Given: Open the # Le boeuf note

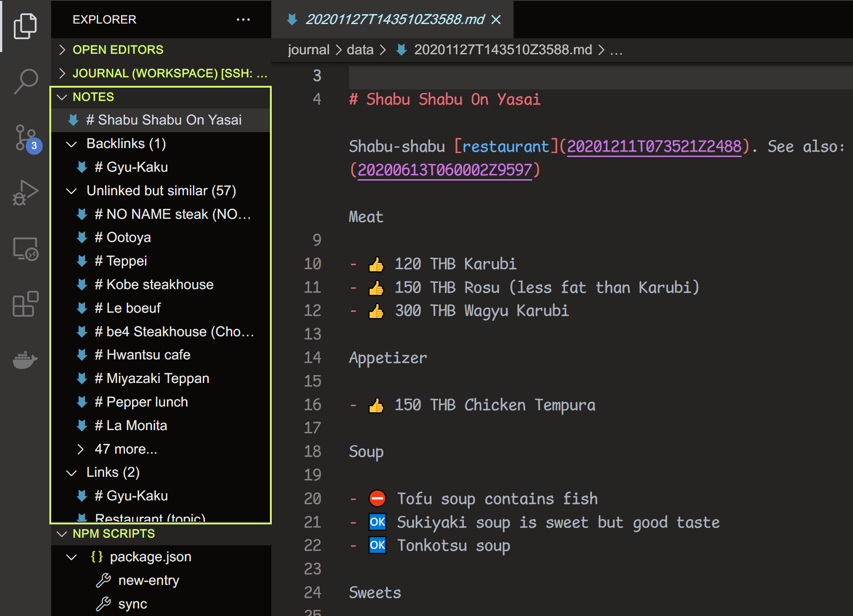Looking at the screenshot, I should pos(161,308).
